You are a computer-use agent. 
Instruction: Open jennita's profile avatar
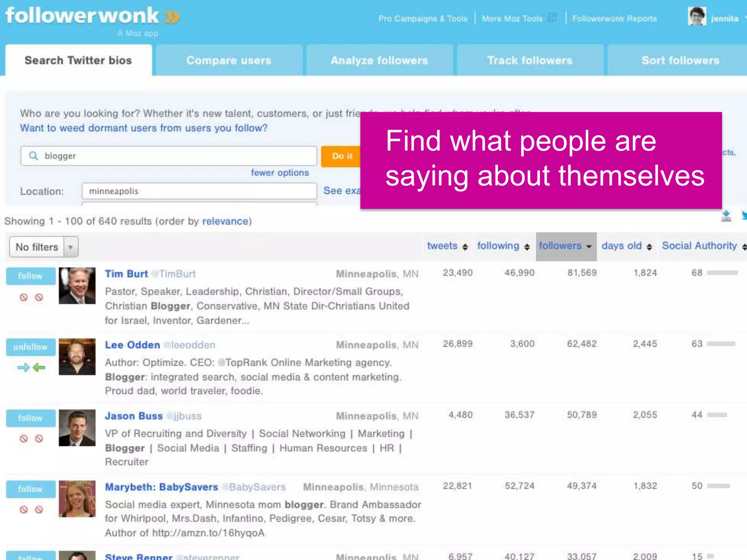tap(697, 16)
